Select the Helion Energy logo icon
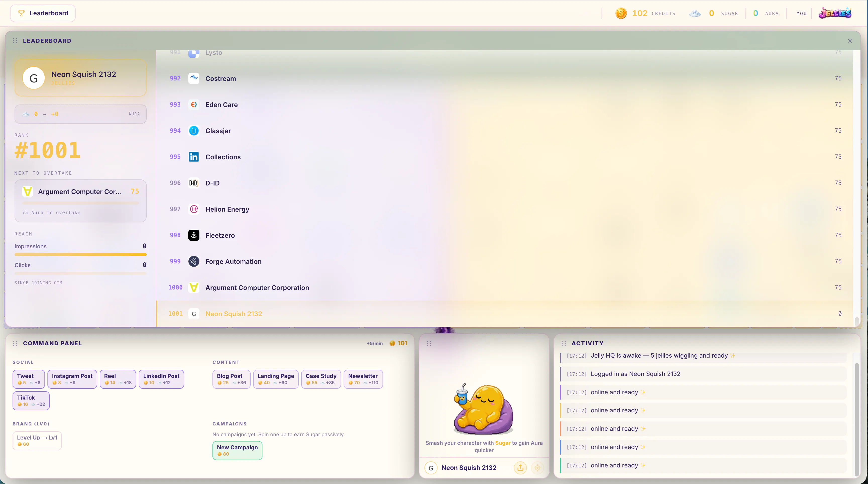Image resolution: width=868 pixels, height=484 pixels. [x=194, y=209]
